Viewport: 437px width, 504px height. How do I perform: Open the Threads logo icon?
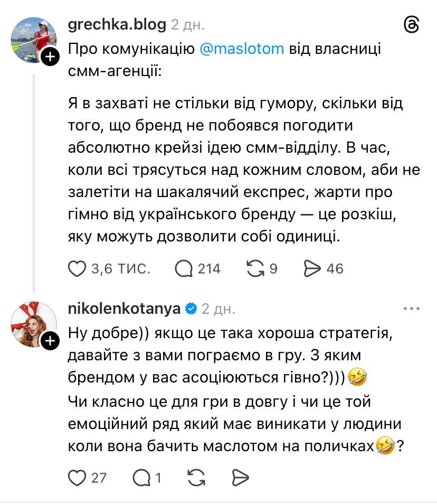coord(411,25)
